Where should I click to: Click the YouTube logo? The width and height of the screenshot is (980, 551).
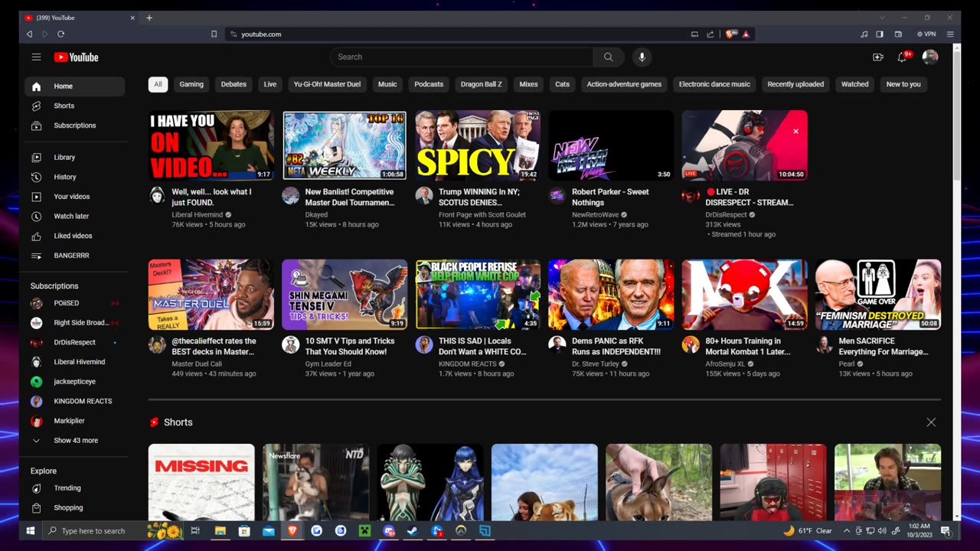pyautogui.click(x=76, y=57)
